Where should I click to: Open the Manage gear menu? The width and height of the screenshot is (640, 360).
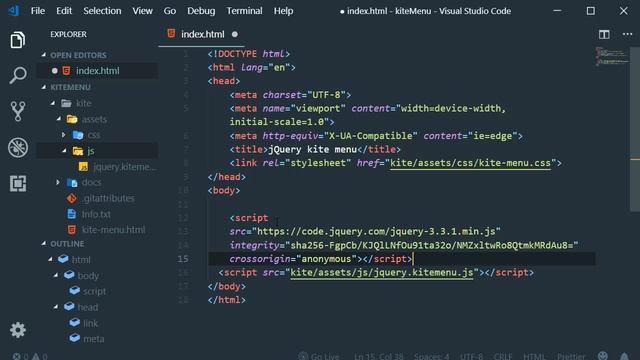pyautogui.click(x=18, y=330)
